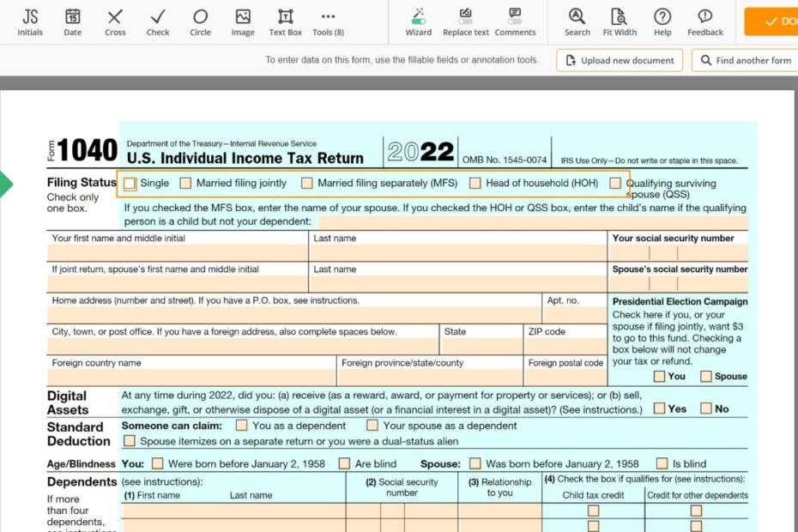Select the Date stamp tool
This screenshot has width=798, height=532.
pyautogui.click(x=72, y=21)
